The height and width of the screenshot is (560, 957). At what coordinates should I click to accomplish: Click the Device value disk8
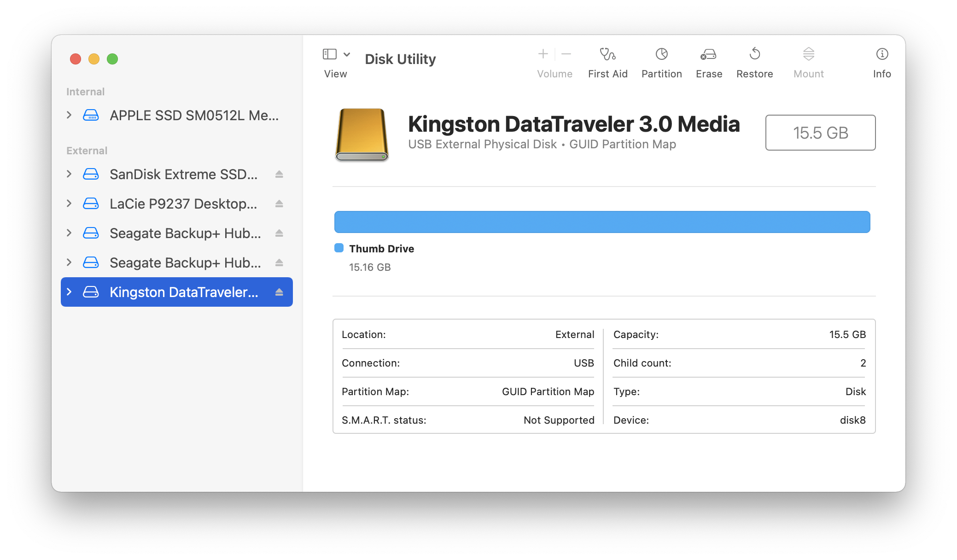pos(852,420)
